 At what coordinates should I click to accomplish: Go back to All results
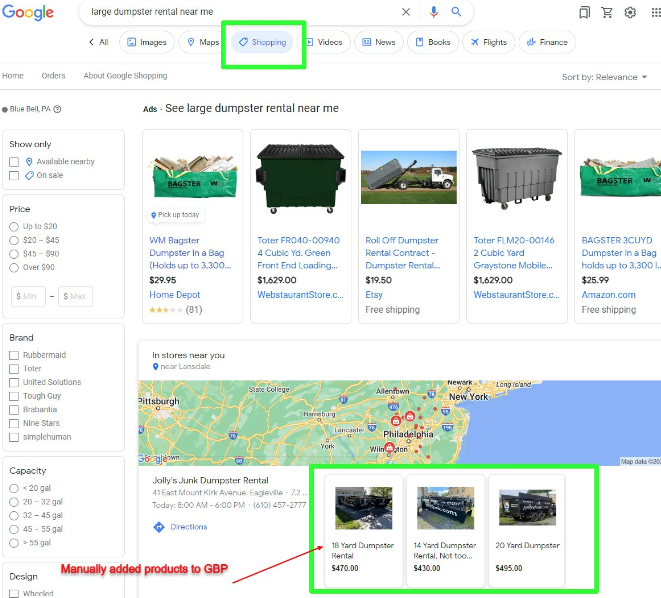pyautogui.click(x=99, y=42)
